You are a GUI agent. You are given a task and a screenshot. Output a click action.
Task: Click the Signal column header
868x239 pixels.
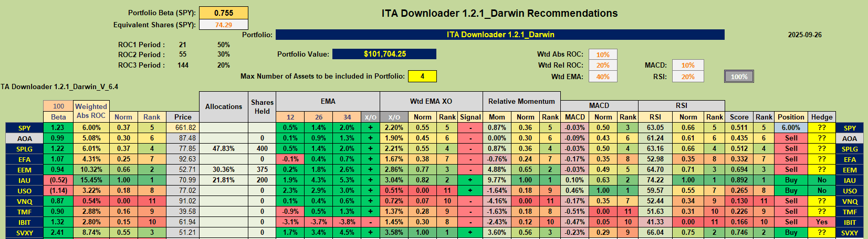coord(470,117)
